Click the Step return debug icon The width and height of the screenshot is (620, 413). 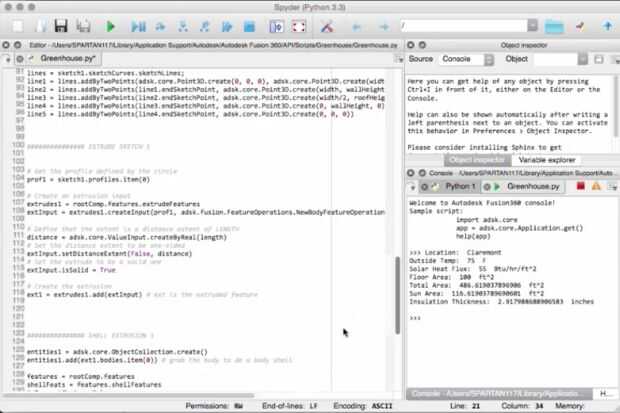tap(204, 27)
